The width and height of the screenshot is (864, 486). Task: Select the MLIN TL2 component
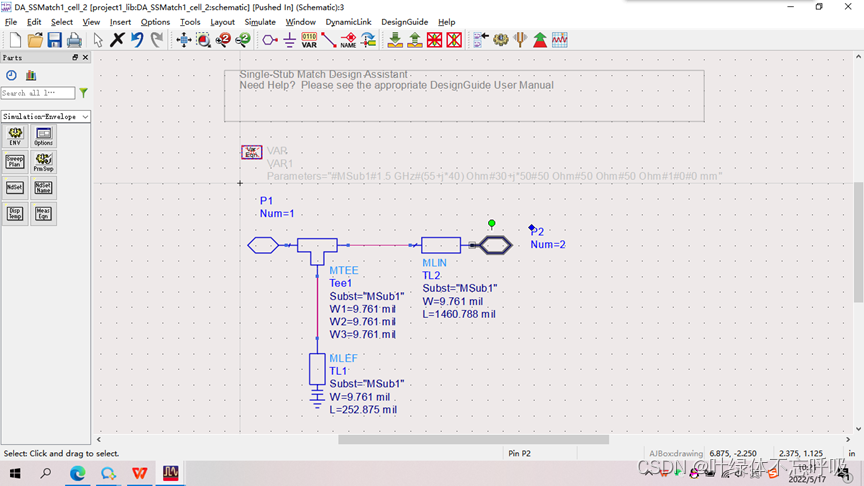[441, 245]
